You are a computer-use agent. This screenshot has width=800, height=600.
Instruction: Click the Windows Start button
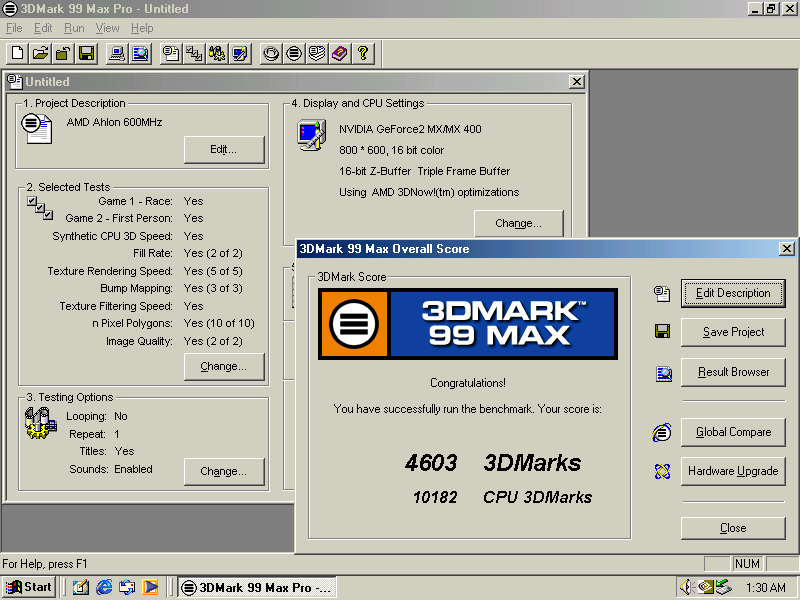click(29, 587)
